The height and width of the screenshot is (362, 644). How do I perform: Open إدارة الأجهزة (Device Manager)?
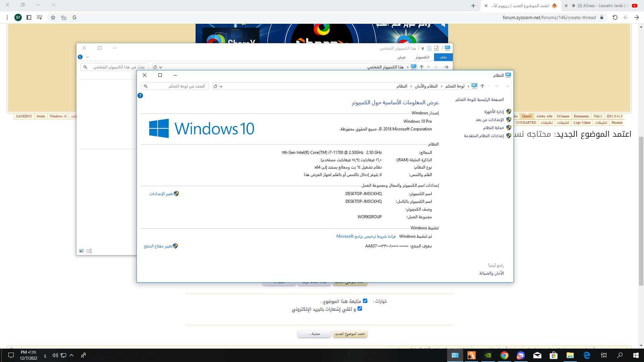point(494,112)
